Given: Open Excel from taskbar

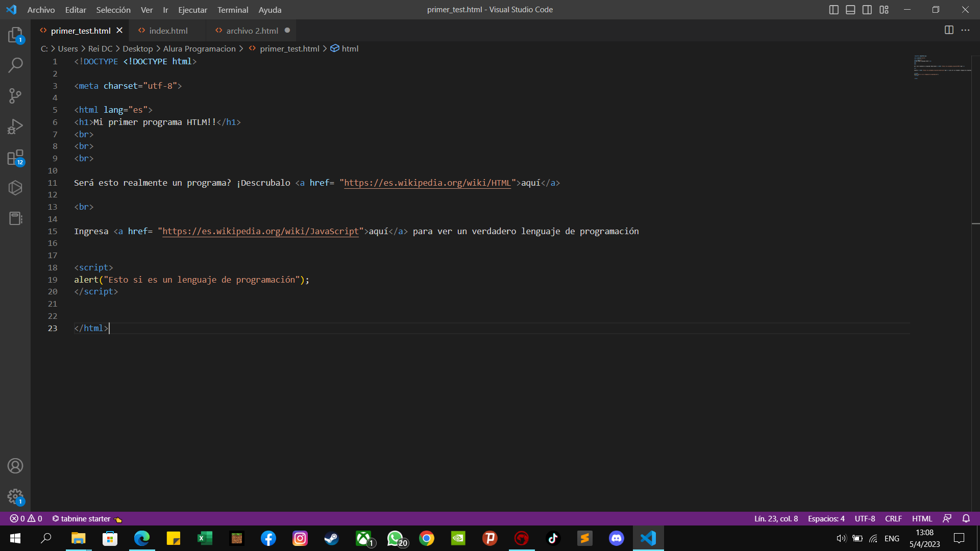Looking at the screenshot, I should click(x=205, y=538).
